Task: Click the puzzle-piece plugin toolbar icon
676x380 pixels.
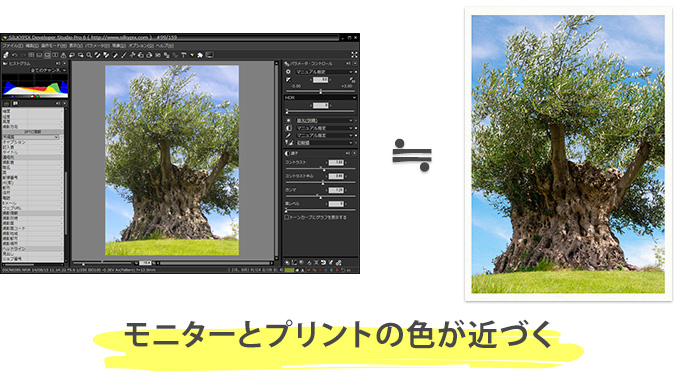Action: tap(200, 55)
